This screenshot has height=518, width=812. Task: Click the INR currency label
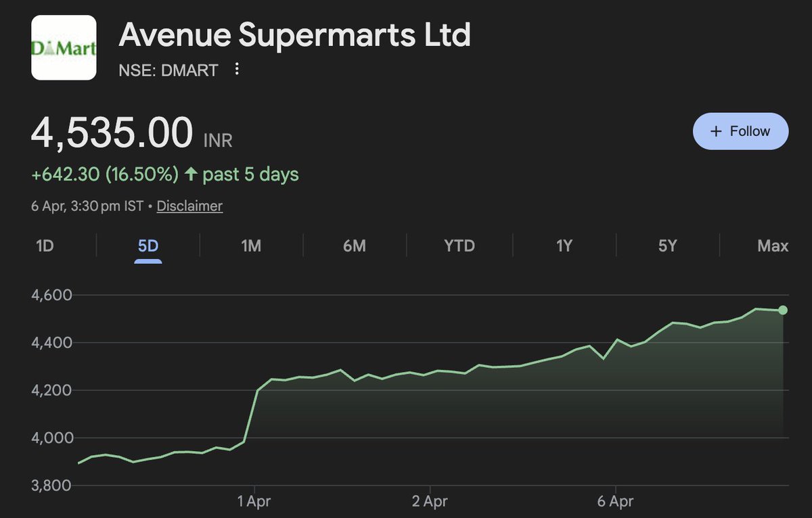(x=218, y=141)
